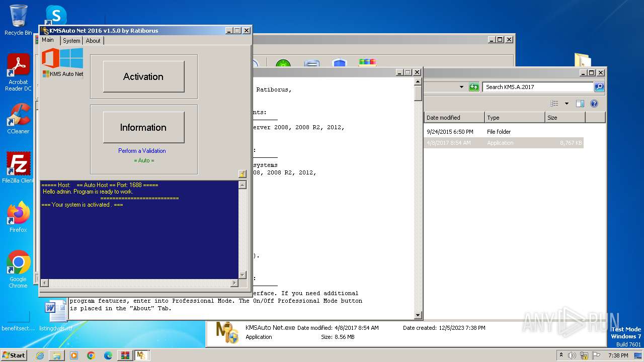Click the Information button

[x=143, y=127]
